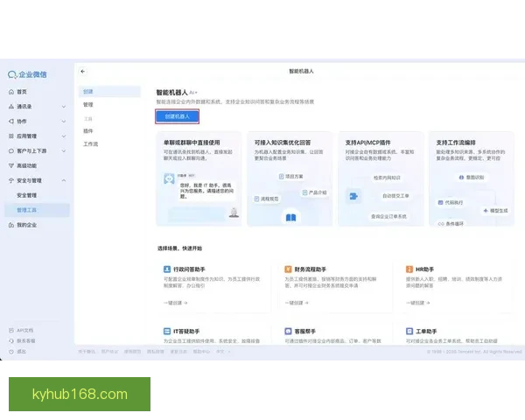This screenshot has width=525, height=420.
Task: Open the 首页 home icon
Action: pyautogui.click(x=11, y=92)
